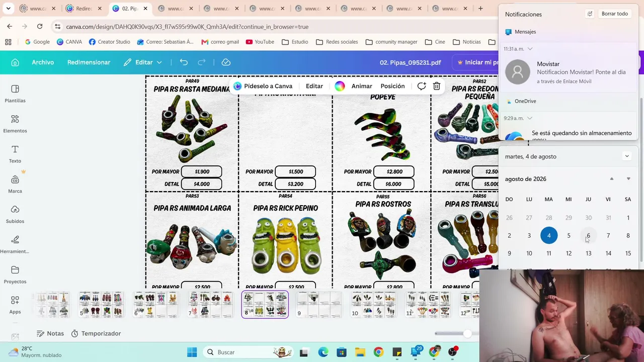Screen dimensions: 644x362
Task: Go to next month in calendar
Action: pos(628,179)
